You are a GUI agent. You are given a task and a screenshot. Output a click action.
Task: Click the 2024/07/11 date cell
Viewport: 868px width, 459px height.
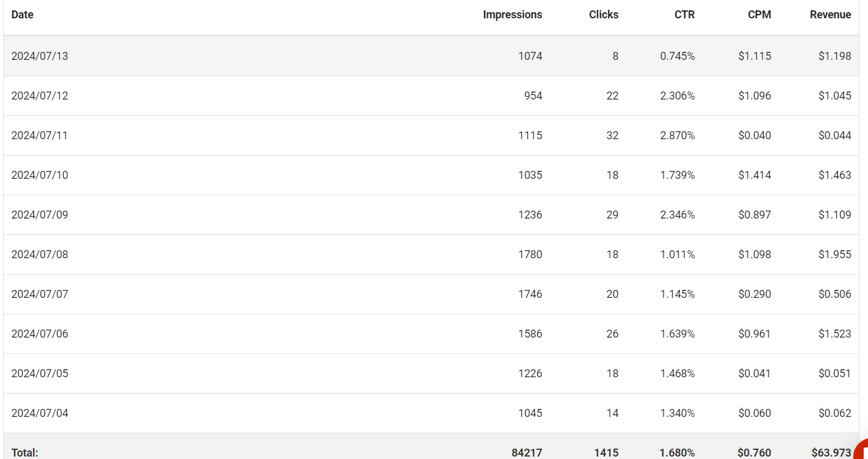[x=40, y=136]
